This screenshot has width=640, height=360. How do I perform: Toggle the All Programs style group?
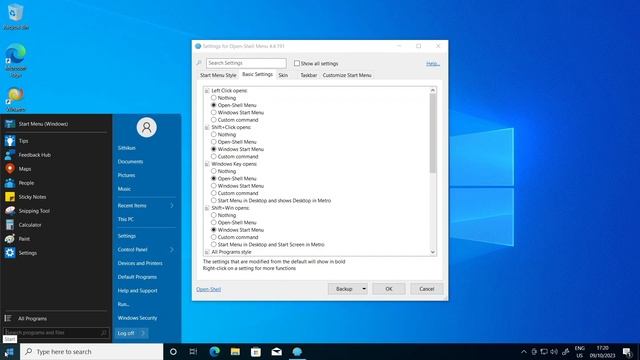point(207,252)
